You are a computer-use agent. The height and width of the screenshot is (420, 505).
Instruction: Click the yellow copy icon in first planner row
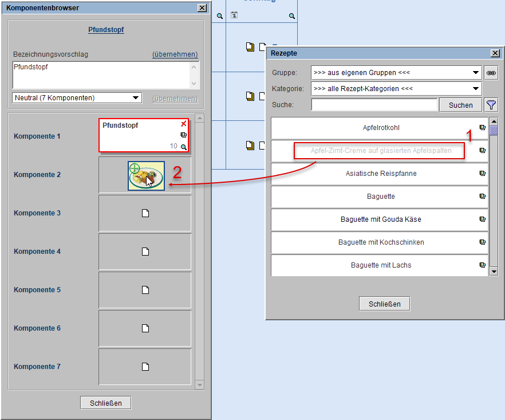point(250,47)
